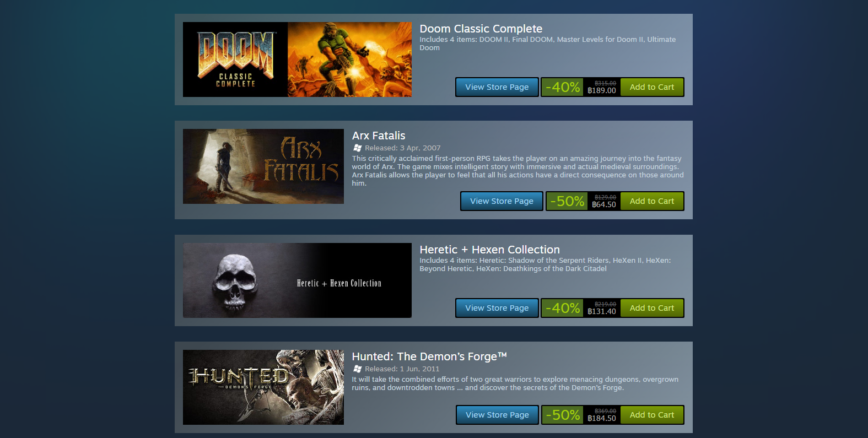868x438 pixels.
Task: Open the Arx Fatalis title link
Action: pyautogui.click(x=379, y=136)
